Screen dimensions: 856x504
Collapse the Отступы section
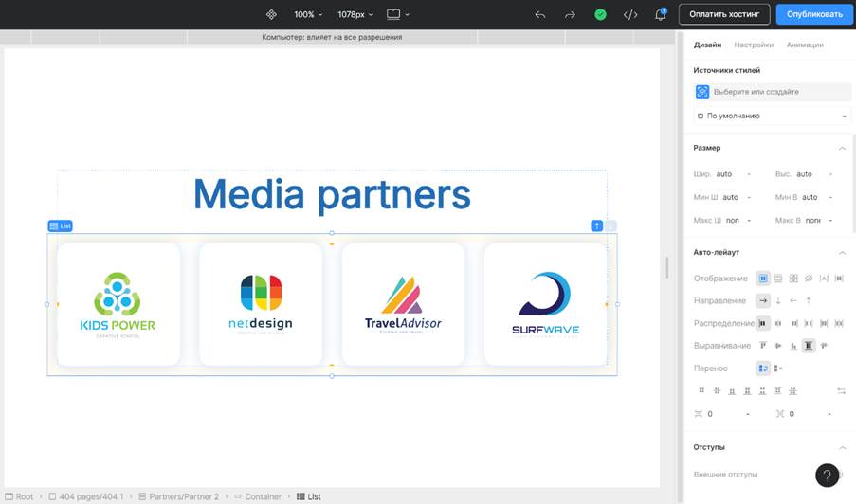click(x=842, y=447)
